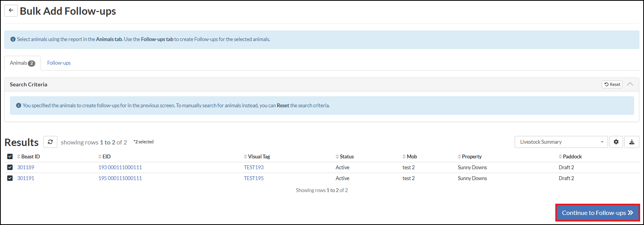Click test 2 mob in row 301191

point(409,178)
